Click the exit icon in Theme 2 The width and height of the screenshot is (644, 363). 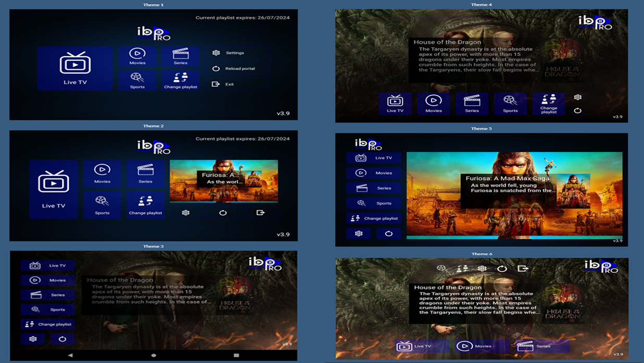pos(260,212)
